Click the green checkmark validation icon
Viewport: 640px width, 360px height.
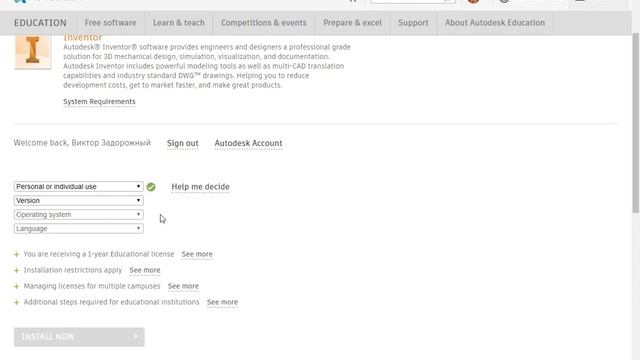click(x=151, y=187)
